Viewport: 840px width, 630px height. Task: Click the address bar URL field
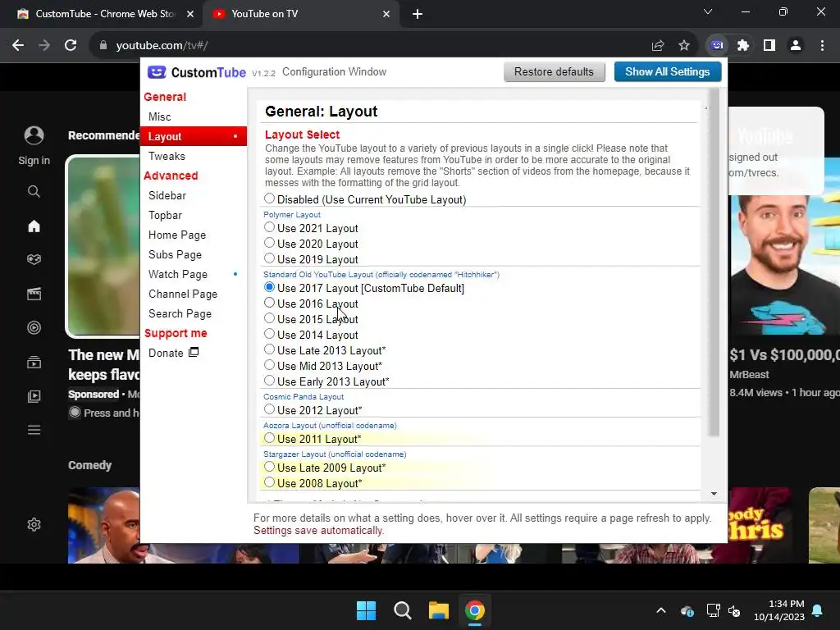click(x=370, y=46)
